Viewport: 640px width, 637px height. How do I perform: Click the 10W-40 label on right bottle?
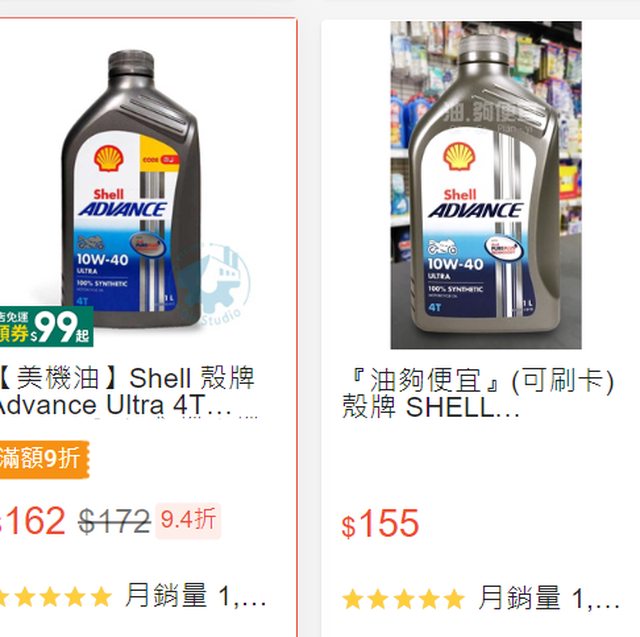[x=456, y=264]
